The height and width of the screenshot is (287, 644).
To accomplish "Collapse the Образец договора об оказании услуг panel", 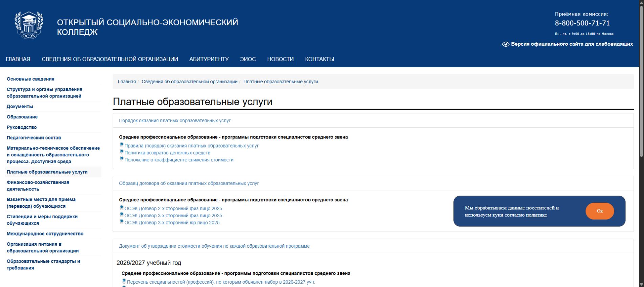I will point(189,183).
